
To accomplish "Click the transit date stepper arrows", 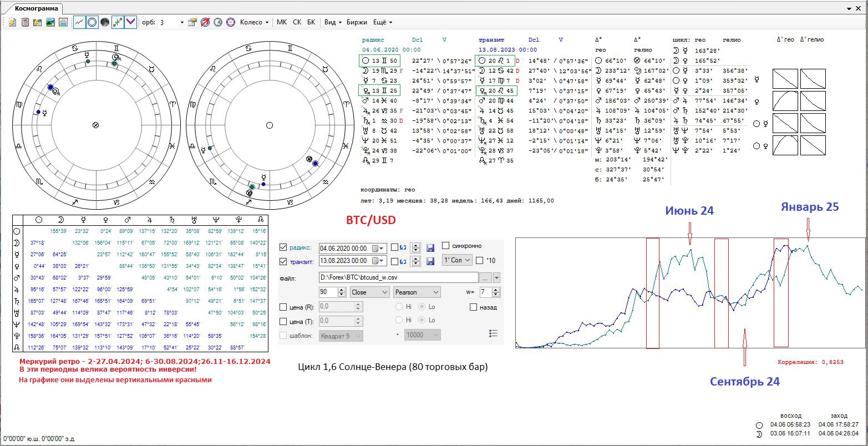I will (417, 261).
